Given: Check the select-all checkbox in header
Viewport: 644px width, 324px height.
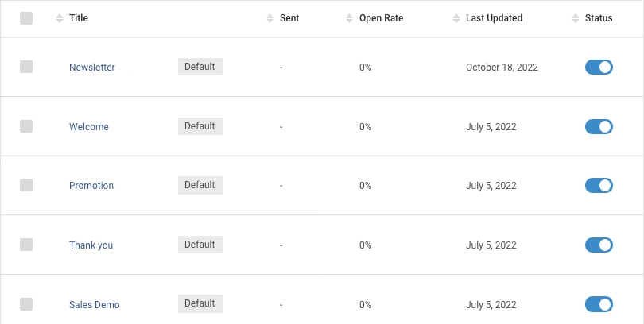Looking at the screenshot, I should tap(26, 18).
